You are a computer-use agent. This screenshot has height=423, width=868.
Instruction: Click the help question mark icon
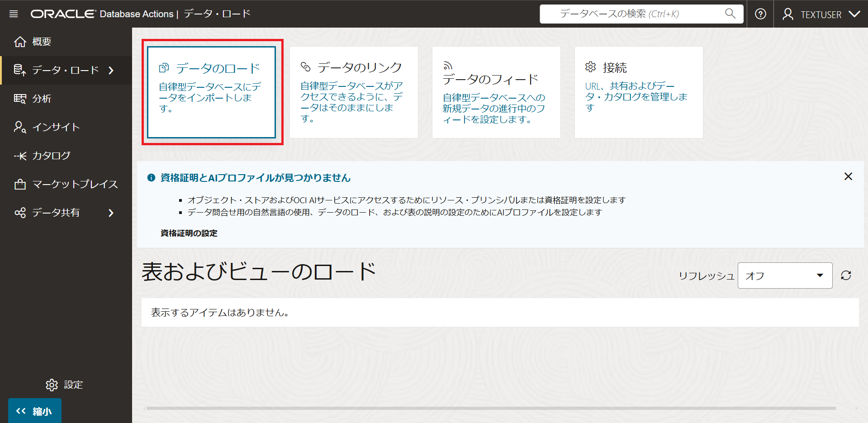click(760, 14)
